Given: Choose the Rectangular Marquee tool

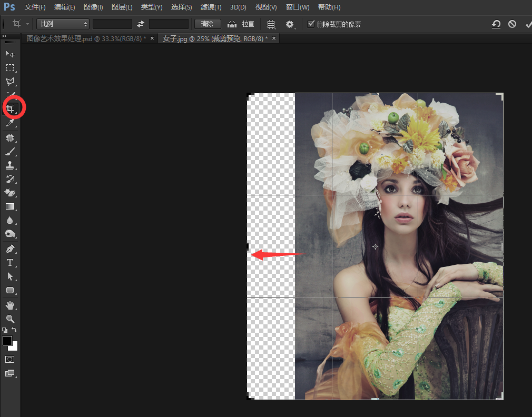Looking at the screenshot, I should [9, 68].
